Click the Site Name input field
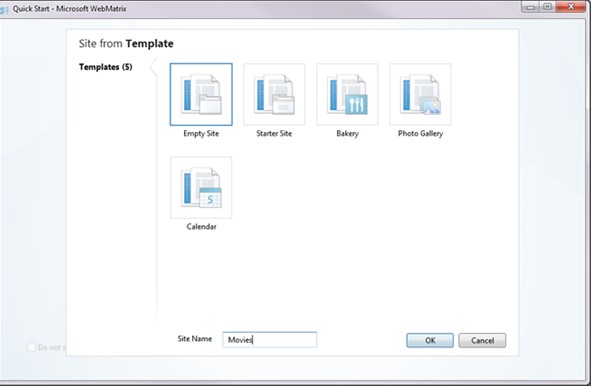Image resolution: width=591 pixels, height=386 pixels. point(269,340)
